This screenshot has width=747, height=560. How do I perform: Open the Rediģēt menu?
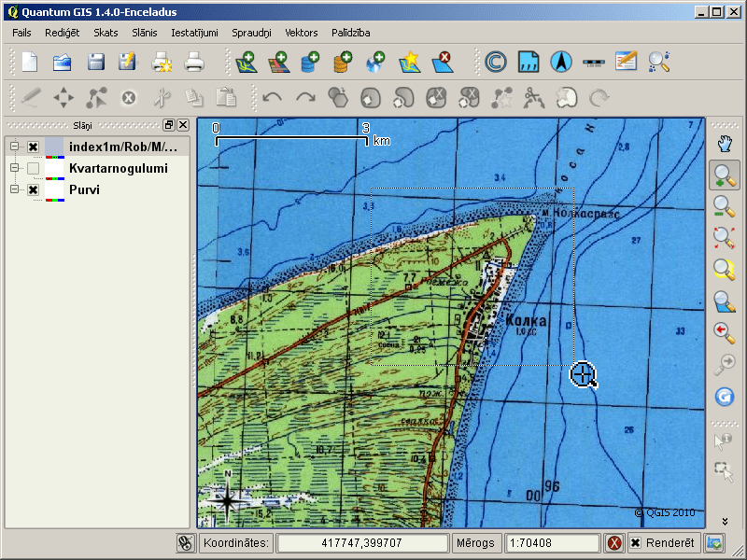[63, 33]
